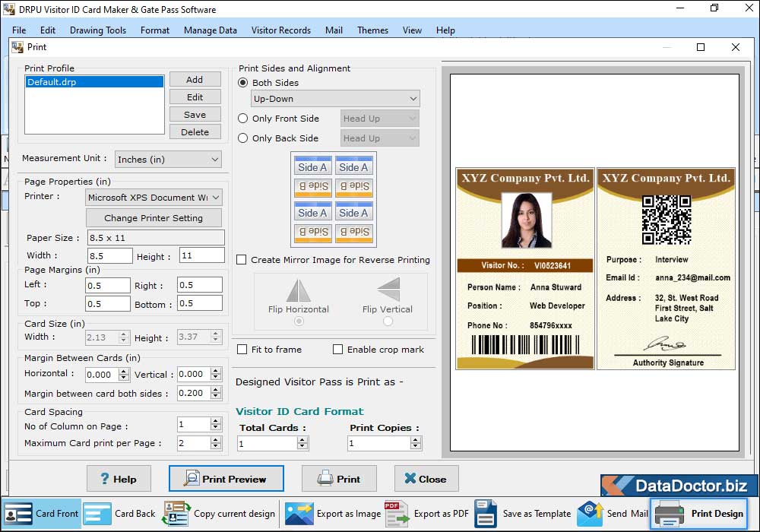Open the Up-Down alignment dropdown

[x=335, y=99]
